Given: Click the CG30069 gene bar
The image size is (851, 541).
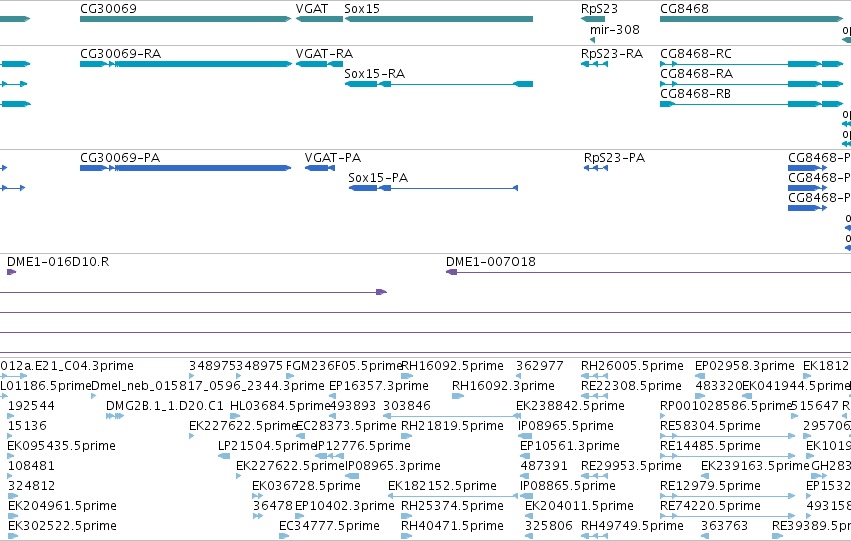Looking at the screenshot, I should [x=186, y=19].
